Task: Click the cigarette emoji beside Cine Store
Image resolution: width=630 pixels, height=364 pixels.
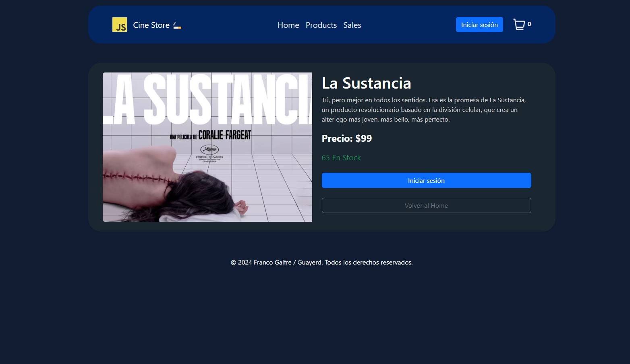Action: (x=177, y=25)
